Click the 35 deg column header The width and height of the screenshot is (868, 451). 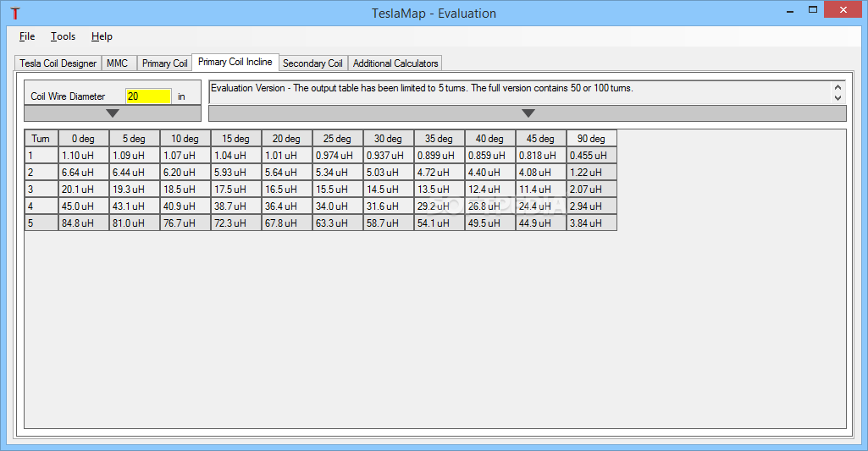[x=440, y=138]
